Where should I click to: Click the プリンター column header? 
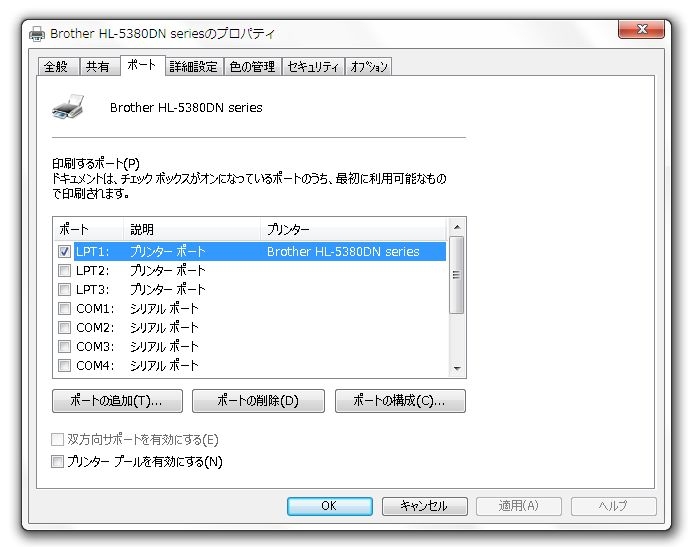(x=353, y=229)
